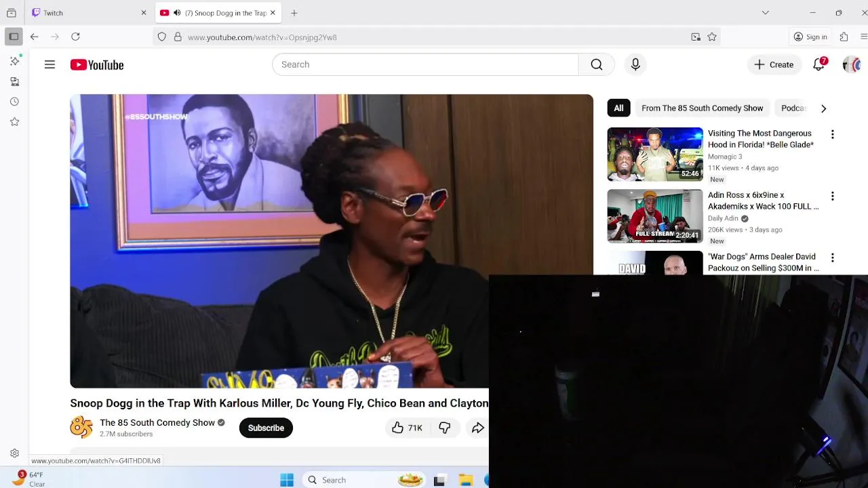Open The 85 South Comedy Show channel avatar
Viewport: 868px width, 488px height.
click(x=81, y=427)
